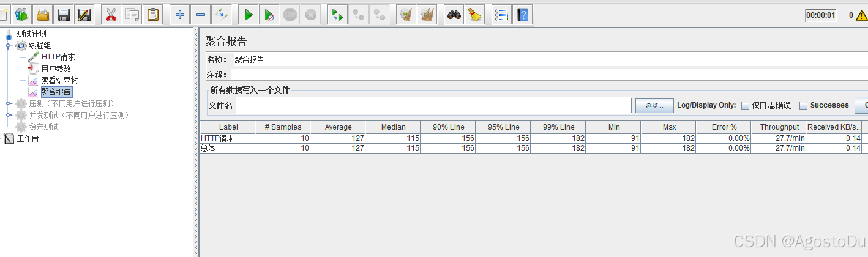Sort by the # Samples column header
The width and height of the screenshot is (868, 257).
tap(283, 127)
